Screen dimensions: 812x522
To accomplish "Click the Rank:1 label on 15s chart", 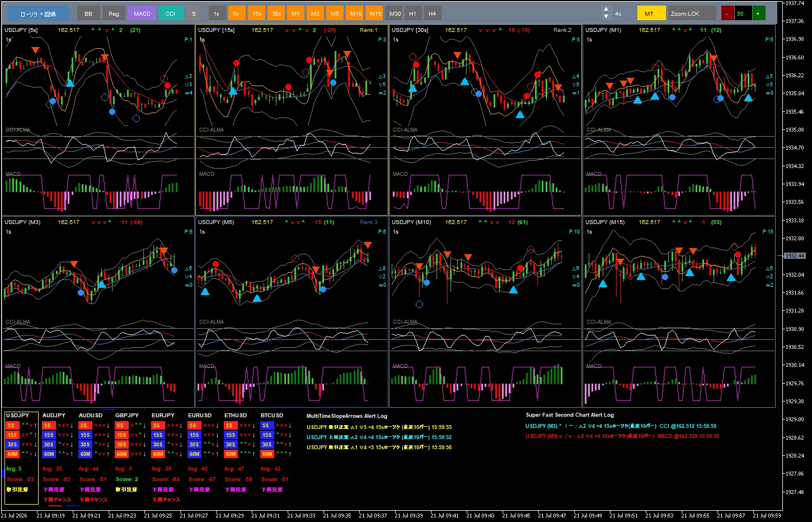I will [x=369, y=30].
